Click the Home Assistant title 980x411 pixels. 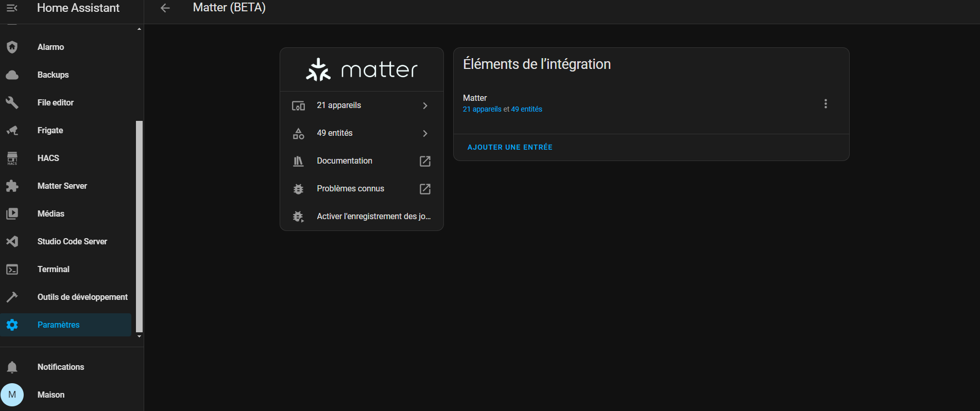point(78,8)
